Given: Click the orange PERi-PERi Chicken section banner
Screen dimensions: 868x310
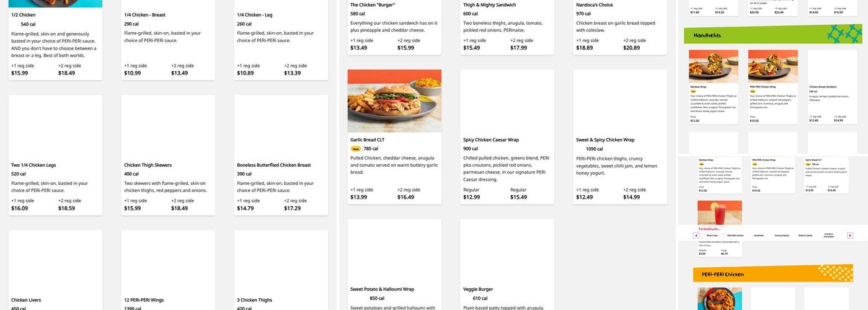Looking at the screenshot, I should coord(773,273).
